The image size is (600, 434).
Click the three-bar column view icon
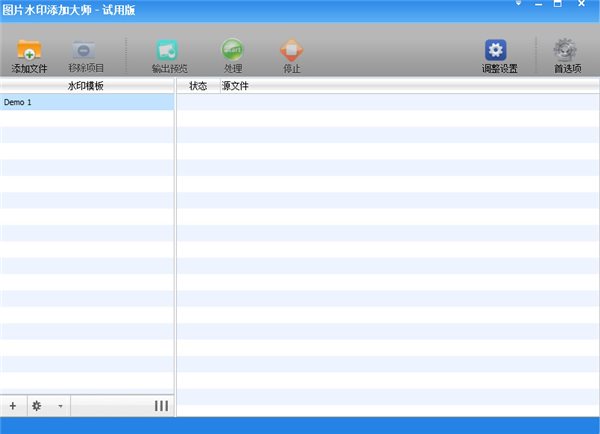(161, 406)
